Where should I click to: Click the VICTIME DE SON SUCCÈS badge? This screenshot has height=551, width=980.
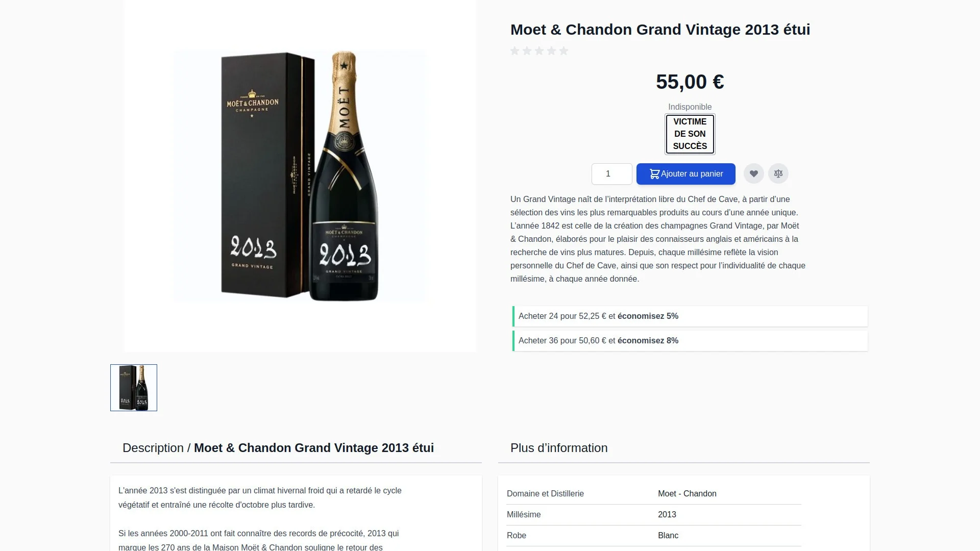click(690, 134)
